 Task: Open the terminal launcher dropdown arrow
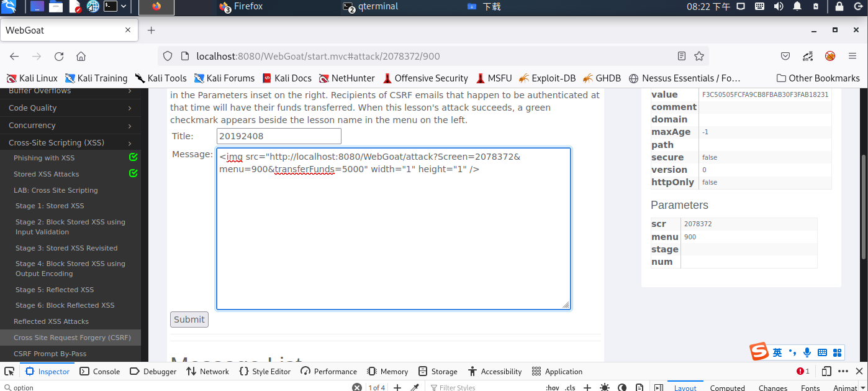(124, 7)
